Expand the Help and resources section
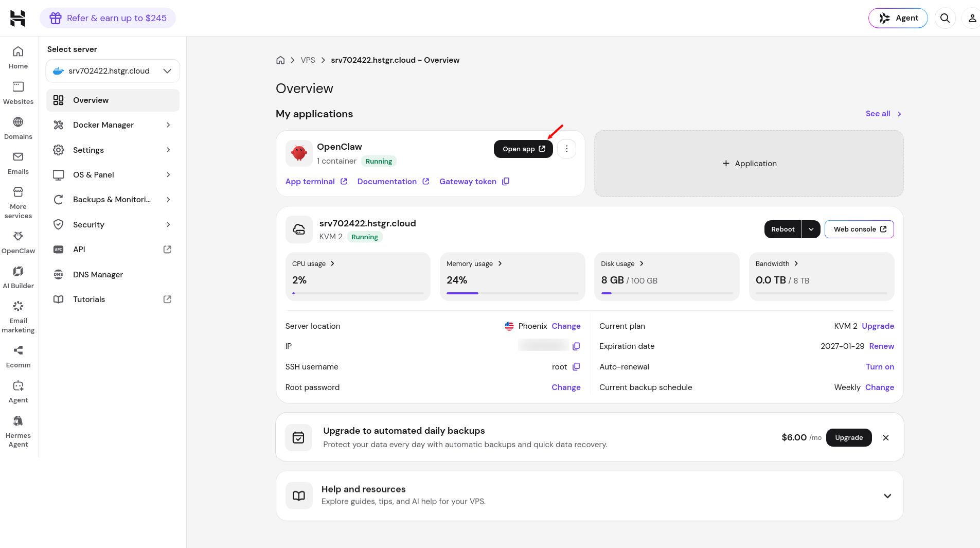Image resolution: width=980 pixels, height=548 pixels. [x=887, y=496]
